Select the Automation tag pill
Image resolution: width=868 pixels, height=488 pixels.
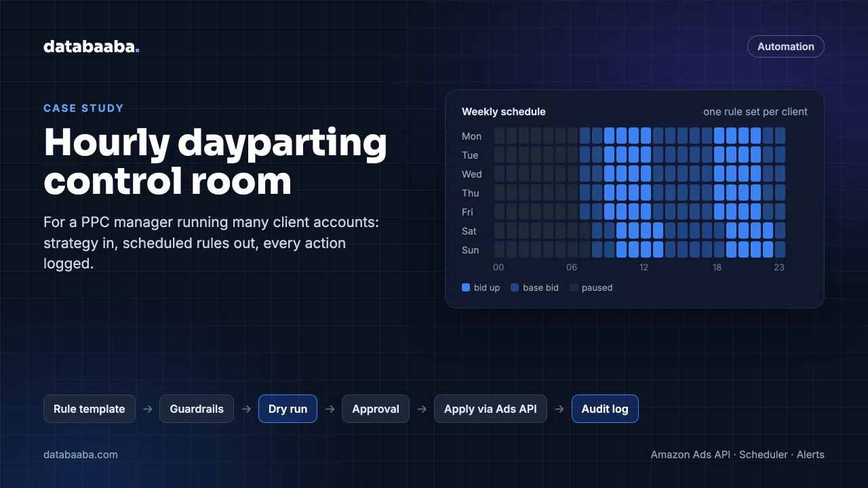(x=785, y=47)
